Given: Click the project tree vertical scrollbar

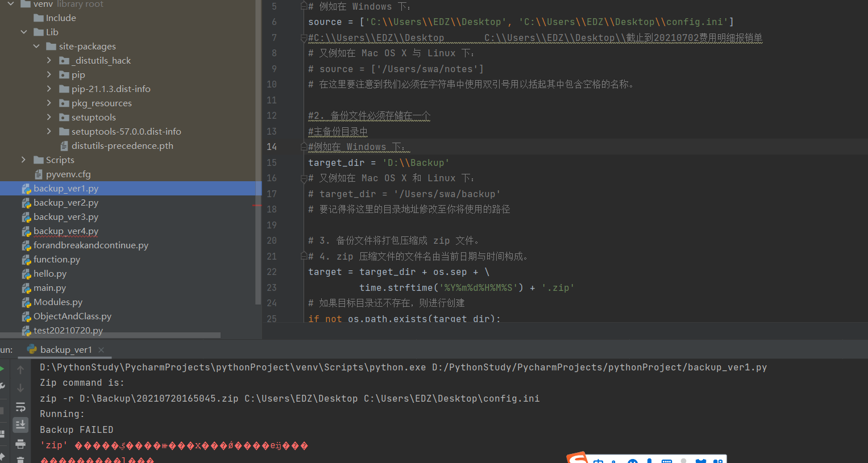Looking at the screenshot, I should (258, 152).
